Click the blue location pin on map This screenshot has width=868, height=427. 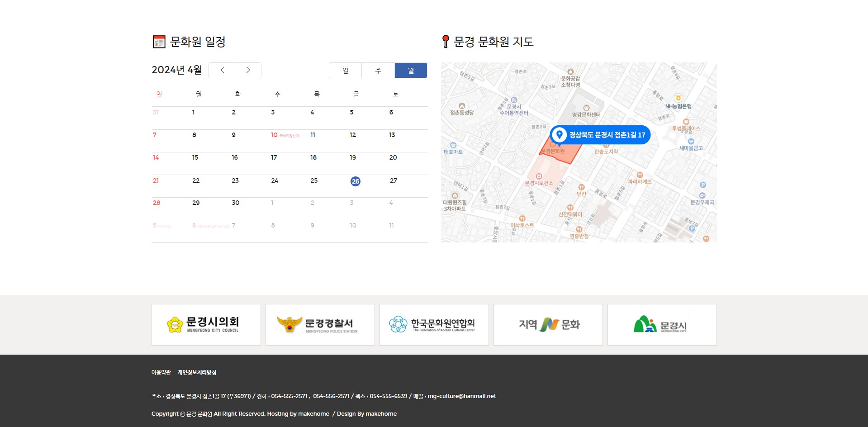tap(559, 135)
